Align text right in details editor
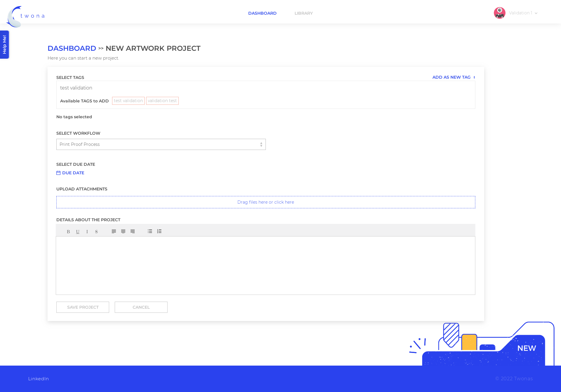Screen dimensions: 561x392 [133, 232]
